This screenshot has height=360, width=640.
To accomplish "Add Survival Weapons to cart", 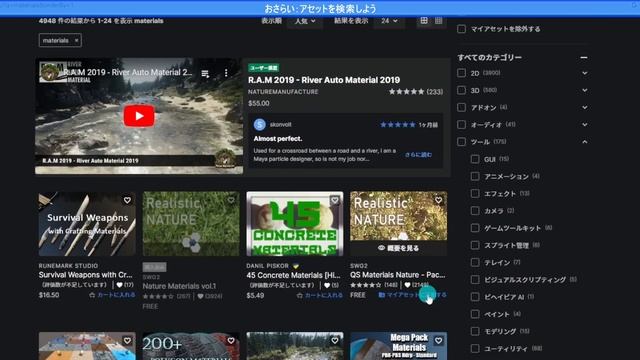I will coord(112,295).
